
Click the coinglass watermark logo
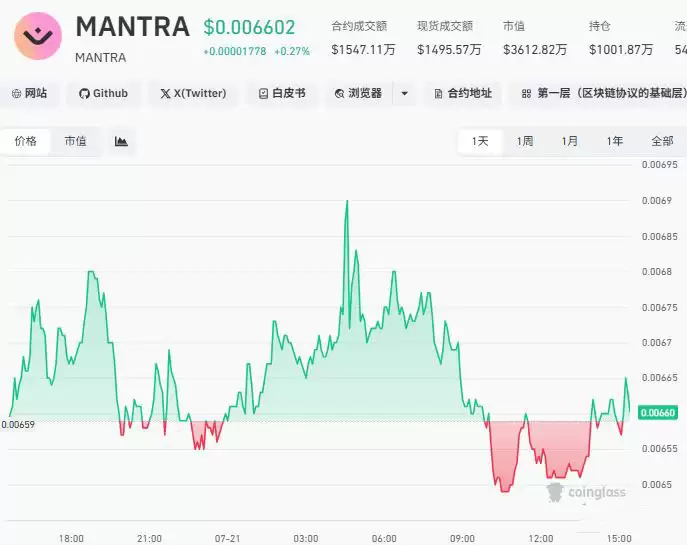[586, 492]
